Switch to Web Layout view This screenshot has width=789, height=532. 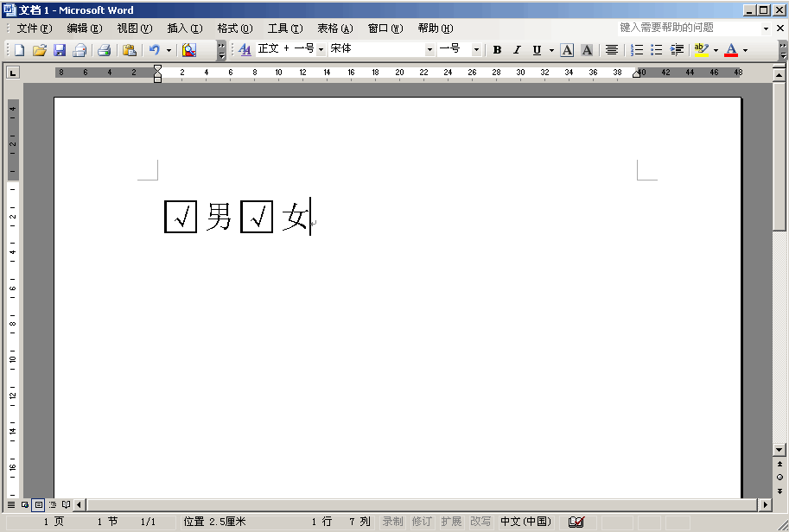click(x=25, y=504)
